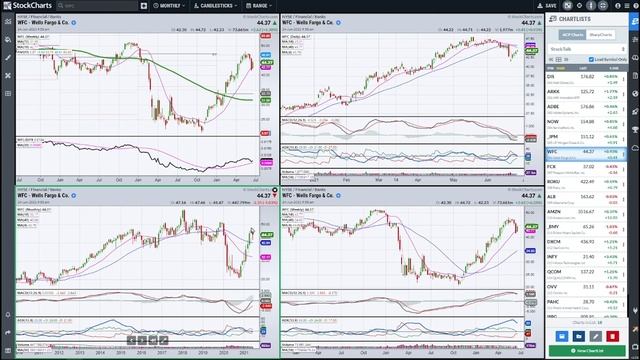Click the Save button in top bar
This screenshot has width=640, height=360.
point(547,6)
